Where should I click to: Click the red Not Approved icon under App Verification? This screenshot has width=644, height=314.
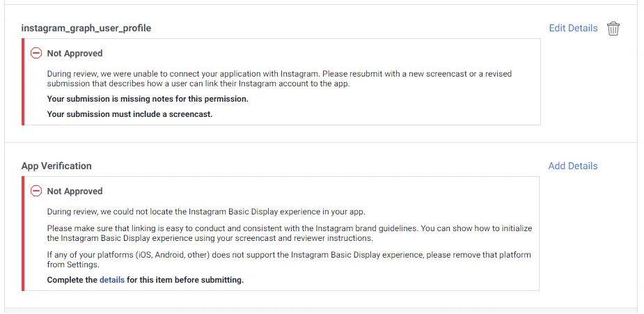click(x=36, y=191)
